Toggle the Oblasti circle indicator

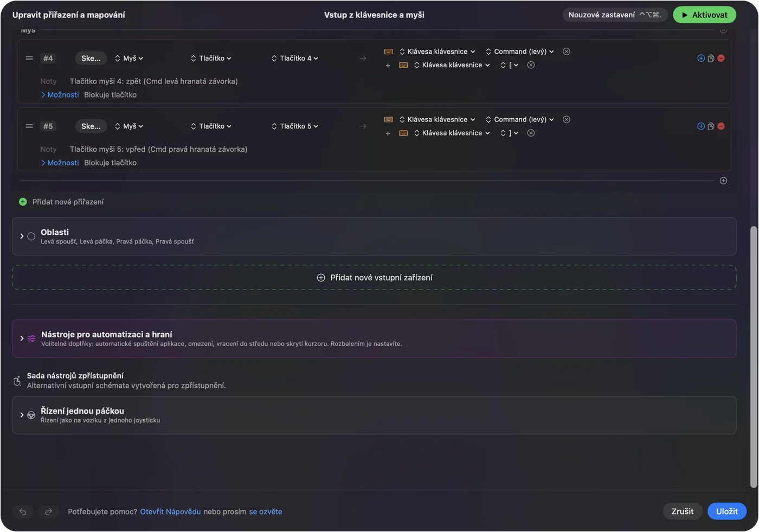(31, 236)
